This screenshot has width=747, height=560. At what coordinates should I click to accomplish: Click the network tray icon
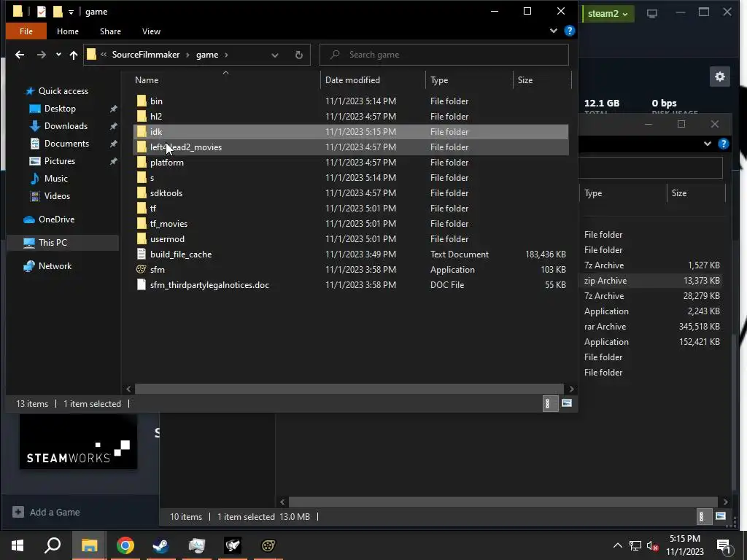[x=635, y=545]
